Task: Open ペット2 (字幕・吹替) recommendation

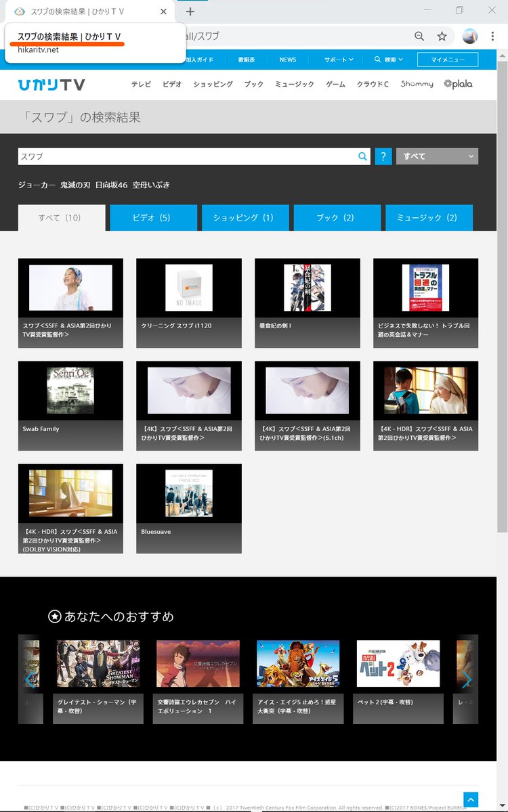Action: coord(398,679)
